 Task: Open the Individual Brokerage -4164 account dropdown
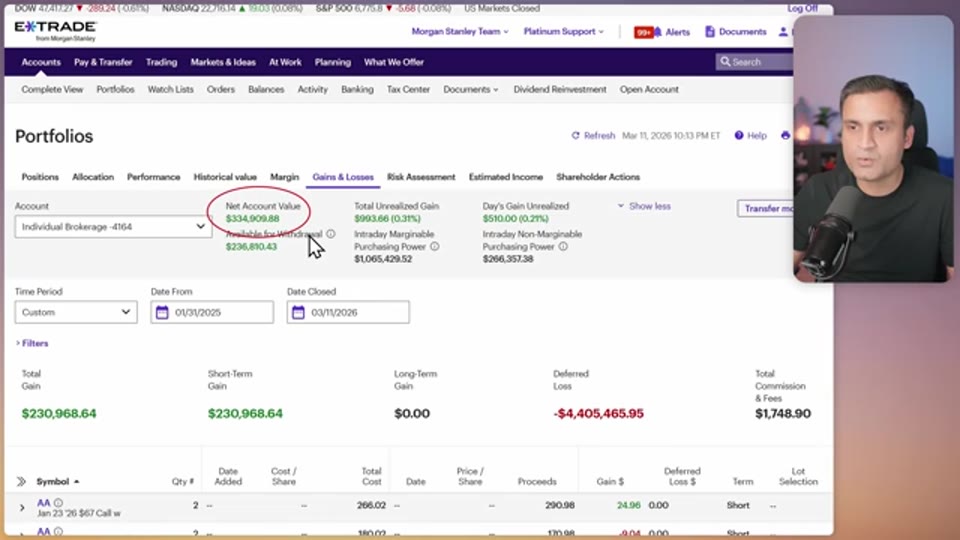click(x=113, y=227)
